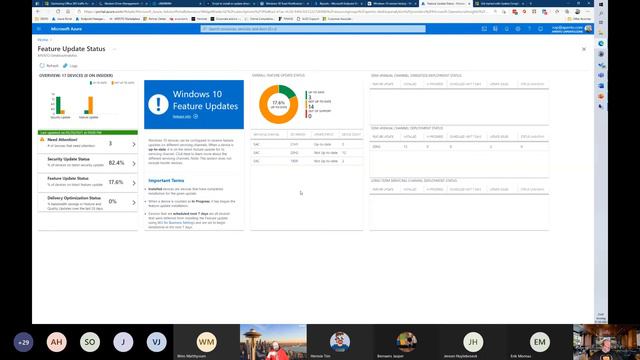Open the account profile avatar

pyautogui.click(x=588, y=29)
